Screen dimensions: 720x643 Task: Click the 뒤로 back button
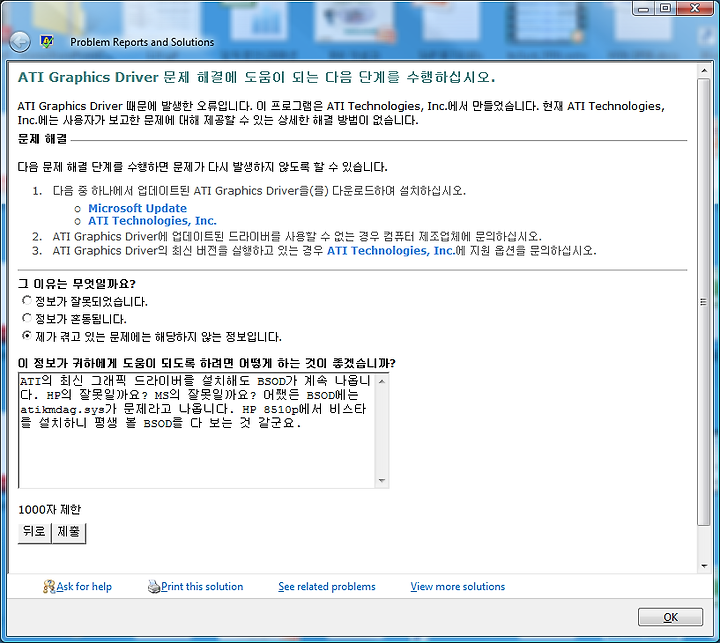pos(34,533)
